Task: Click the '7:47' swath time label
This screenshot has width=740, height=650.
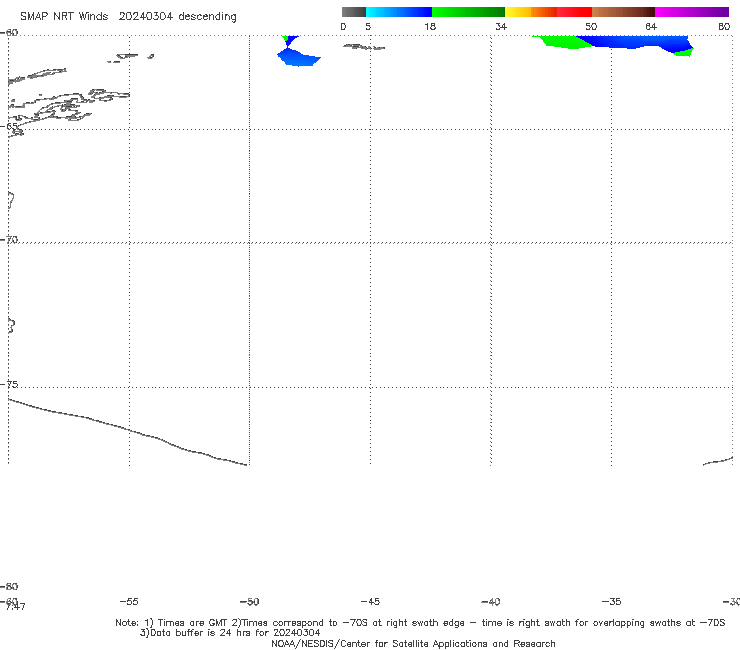Action: click(16, 607)
